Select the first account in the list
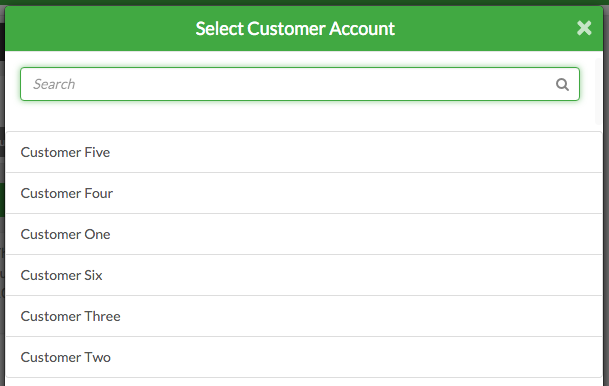Image resolution: width=609 pixels, height=386 pixels. click(x=304, y=152)
